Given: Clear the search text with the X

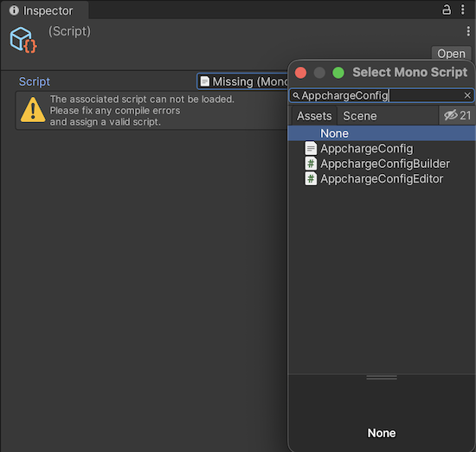Looking at the screenshot, I should coord(467,96).
